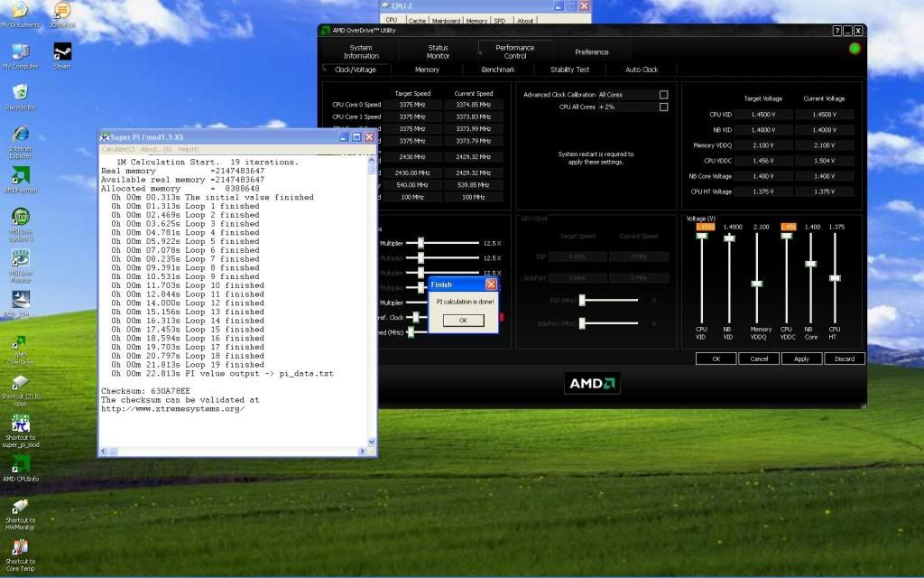Click CPU VID target voltage 1.4500 V
The image size is (924, 578).
[763, 115]
